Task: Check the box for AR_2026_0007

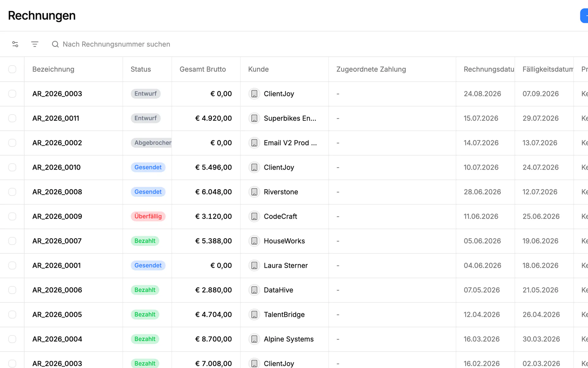Action: pos(12,241)
